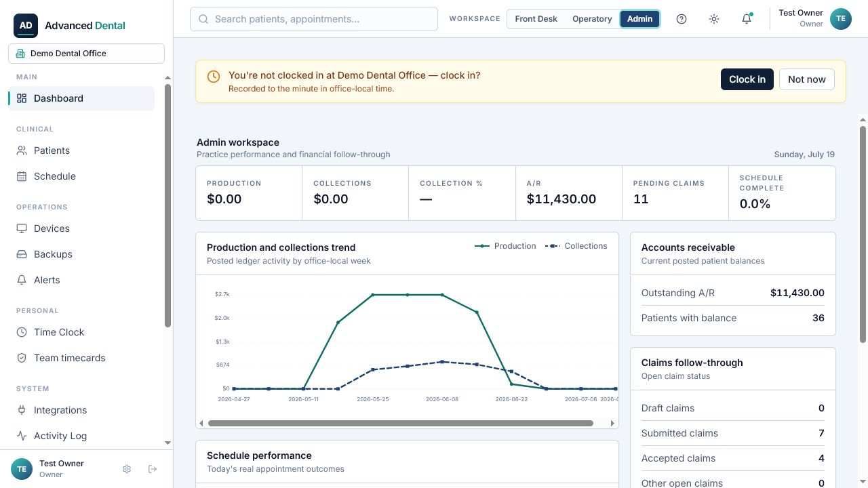The width and height of the screenshot is (868, 488).
Task: Toggle the Collections legend item
Action: [576, 246]
